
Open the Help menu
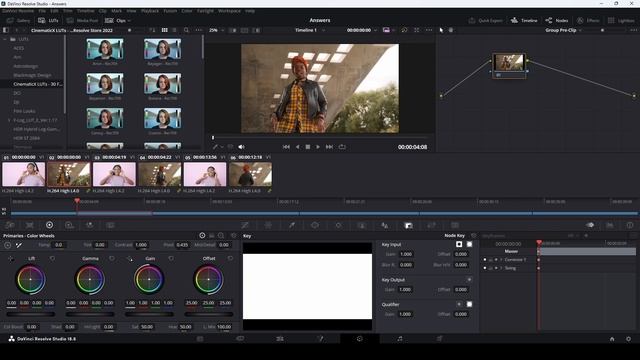[250, 11]
